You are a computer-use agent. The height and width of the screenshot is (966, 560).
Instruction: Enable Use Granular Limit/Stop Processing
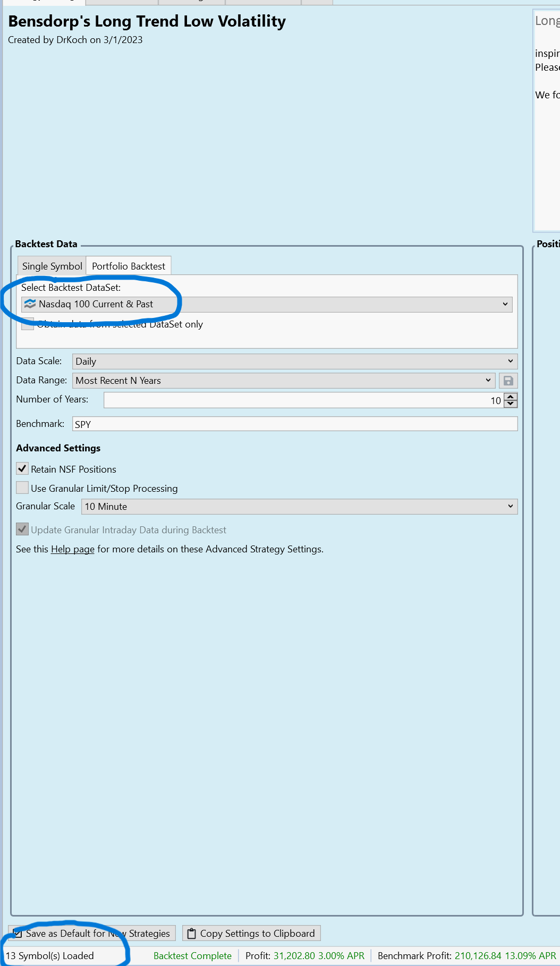(x=22, y=488)
